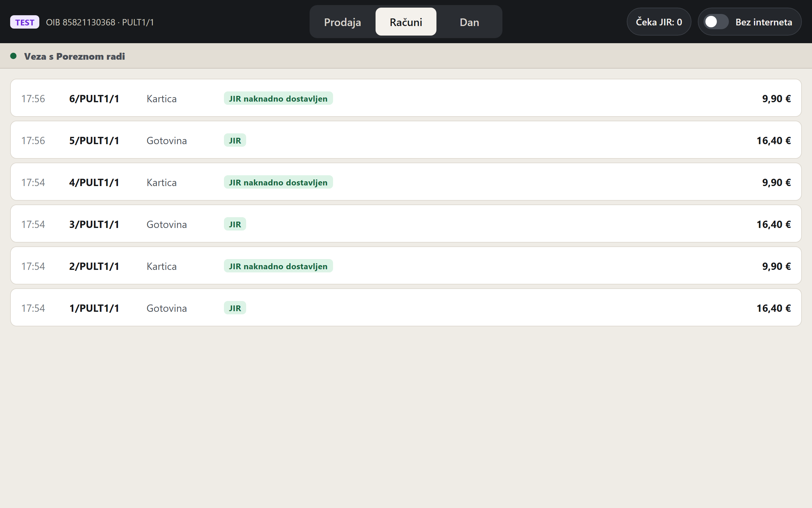Open receipt 1/PULT1/1
This screenshot has height=508, width=812.
point(406,308)
